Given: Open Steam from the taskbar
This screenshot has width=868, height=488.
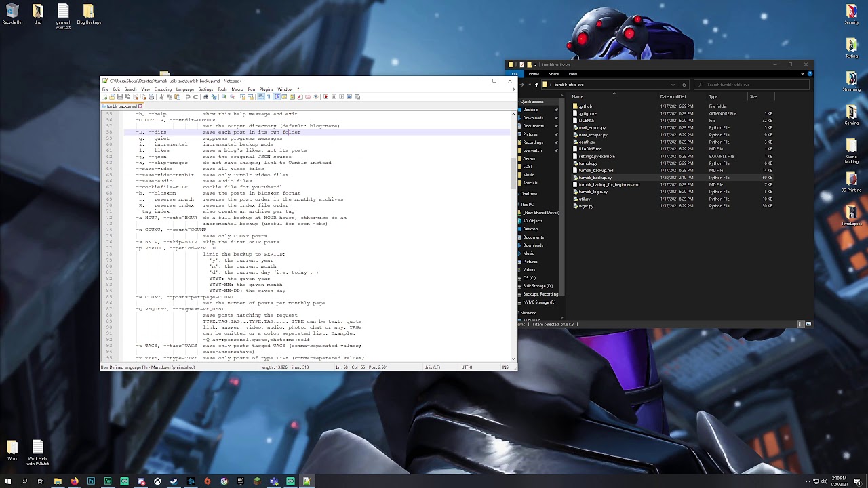Looking at the screenshot, I should click(x=174, y=481).
